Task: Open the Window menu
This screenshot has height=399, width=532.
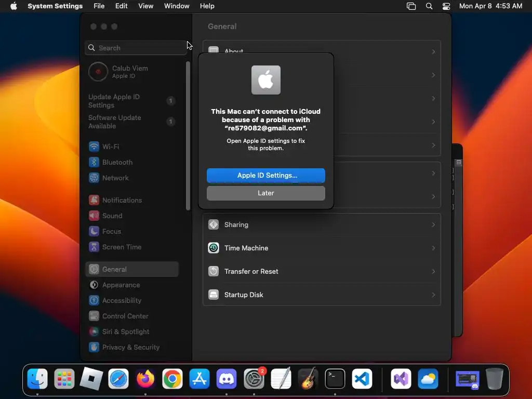Action: coord(177,6)
